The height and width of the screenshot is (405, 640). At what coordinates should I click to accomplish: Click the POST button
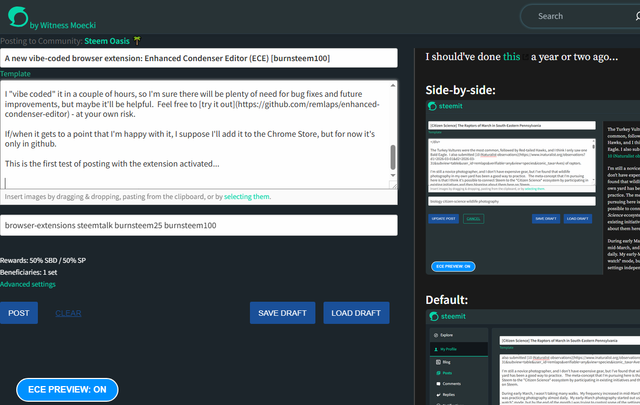(x=19, y=313)
